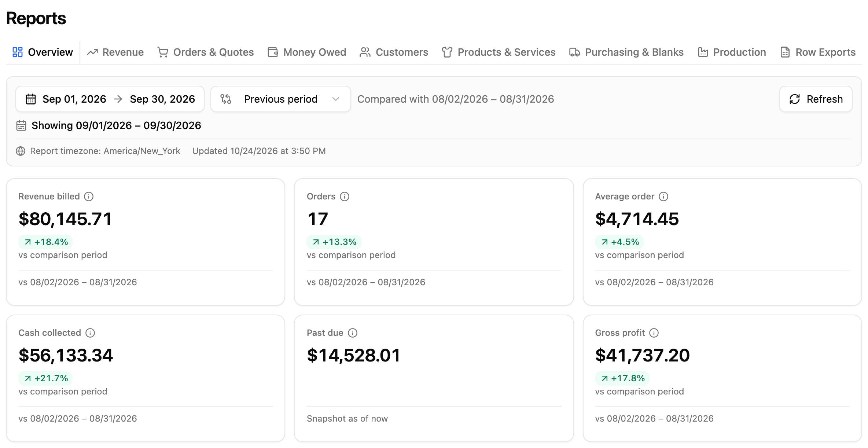Click the +4.5% average order badge
868x448 pixels.
pyautogui.click(x=619, y=242)
